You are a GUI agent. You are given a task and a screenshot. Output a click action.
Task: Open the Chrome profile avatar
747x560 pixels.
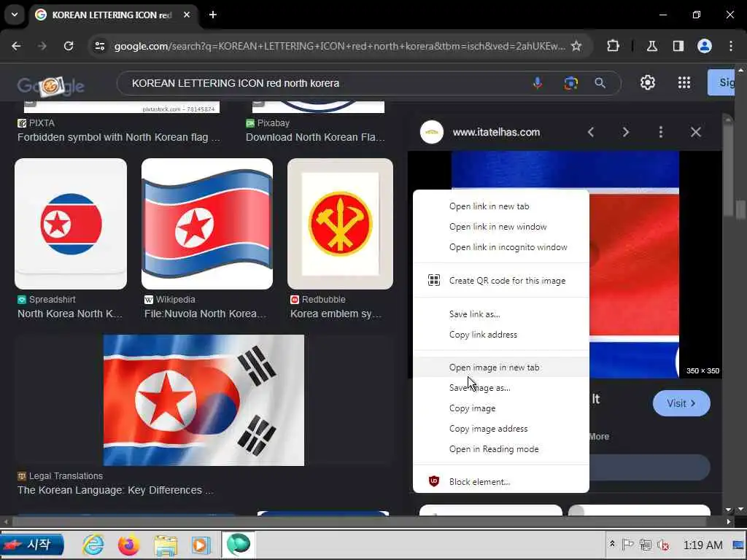coord(705,46)
